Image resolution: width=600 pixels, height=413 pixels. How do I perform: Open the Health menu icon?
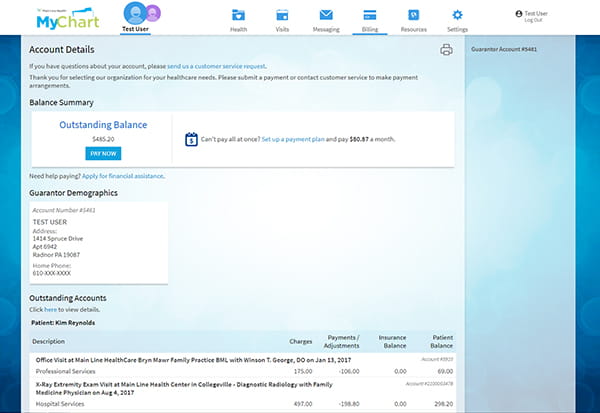coord(239,15)
